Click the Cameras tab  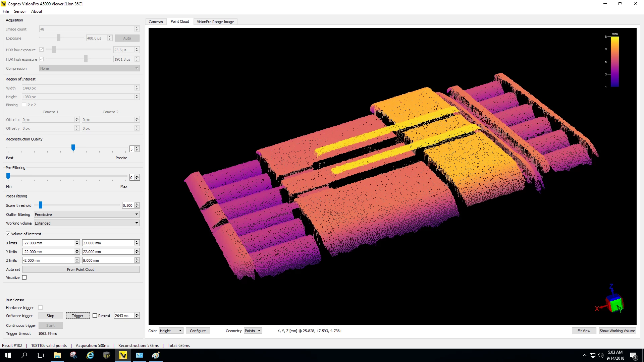coord(156,22)
